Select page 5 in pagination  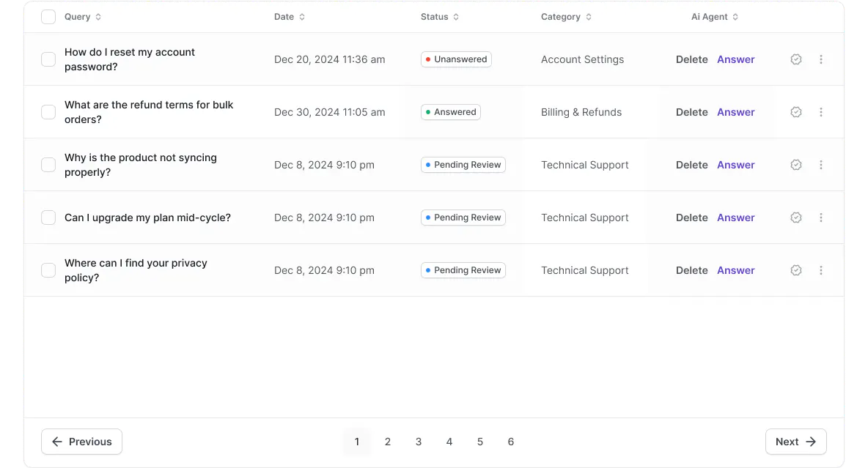480,442
